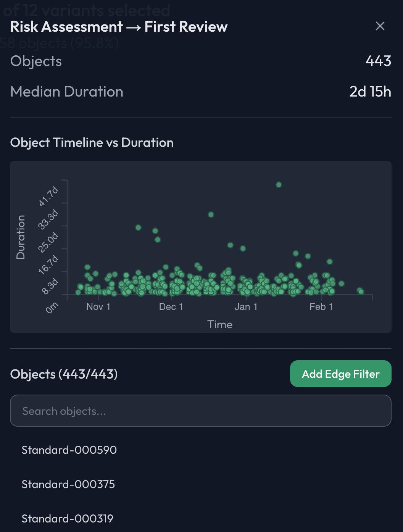The width and height of the screenshot is (403, 532).
Task: Choose Standard-000319 from the objects list
Action: [x=68, y=519]
